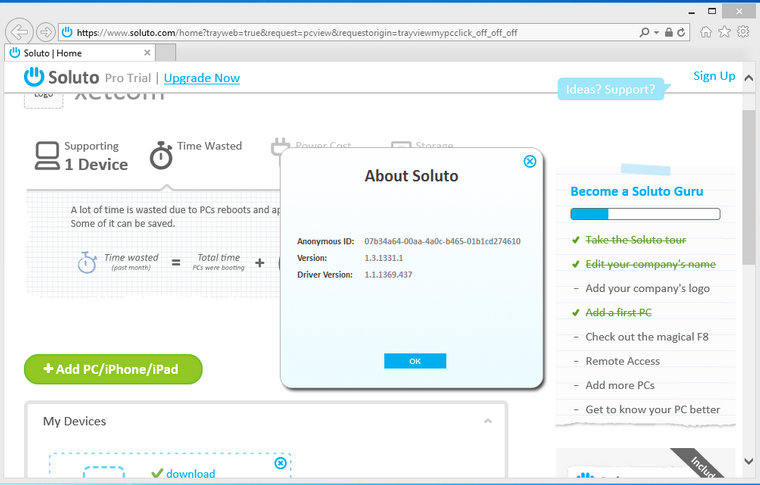Click the laptop Supporting 1 Device icon
This screenshot has width=760, height=485.
pyautogui.click(x=47, y=156)
